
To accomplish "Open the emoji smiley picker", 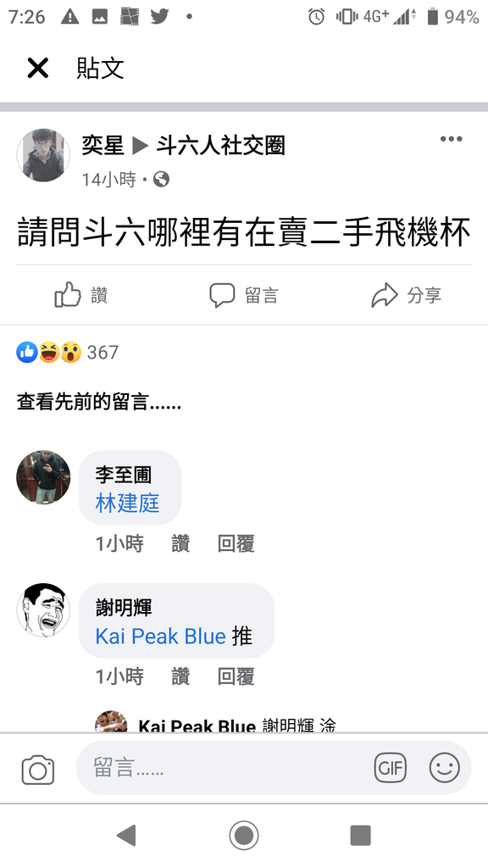I will coord(444,768).
